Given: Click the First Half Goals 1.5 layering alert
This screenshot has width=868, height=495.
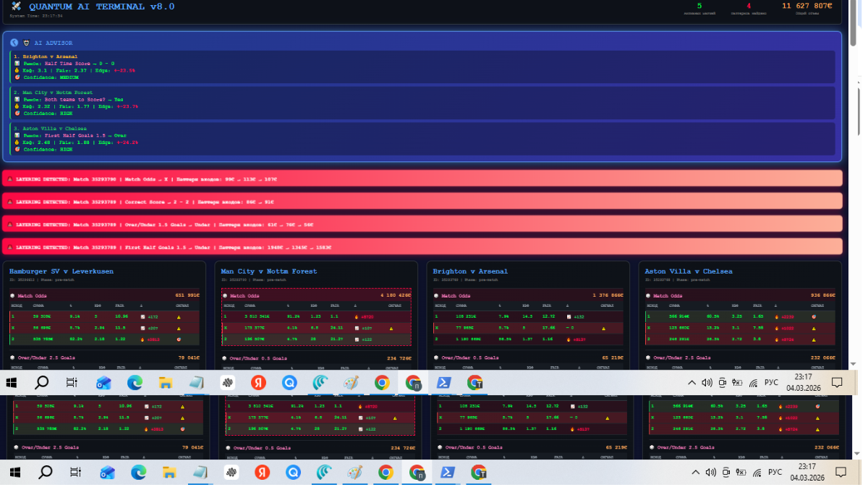Looking at the screenshot, I should 422,247.
